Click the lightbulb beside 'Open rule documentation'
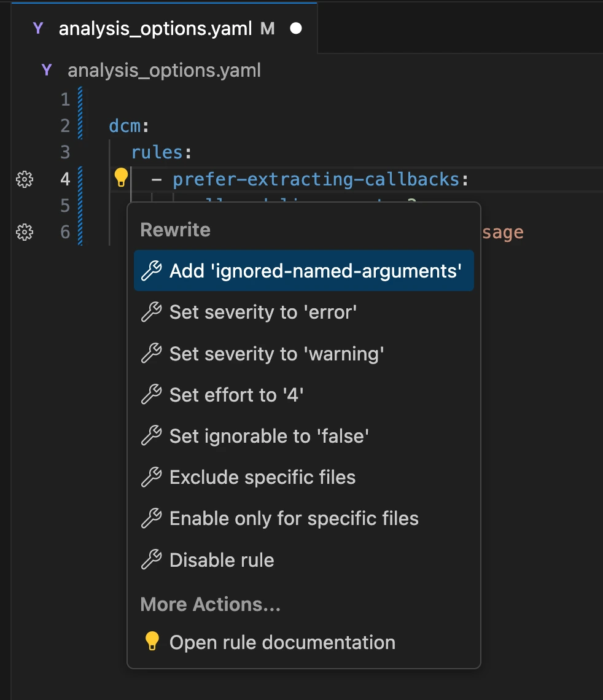The height and width of the screenshot is (700, 603). pos(152,642)
